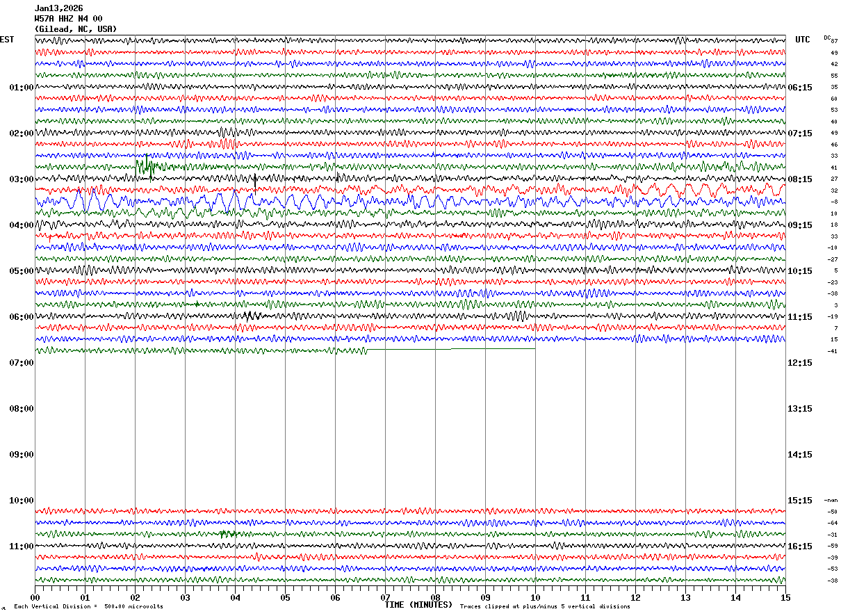Select the 05:00 EST time label
The height and width of the screenshot is (616, 841).
pos(22,271)
